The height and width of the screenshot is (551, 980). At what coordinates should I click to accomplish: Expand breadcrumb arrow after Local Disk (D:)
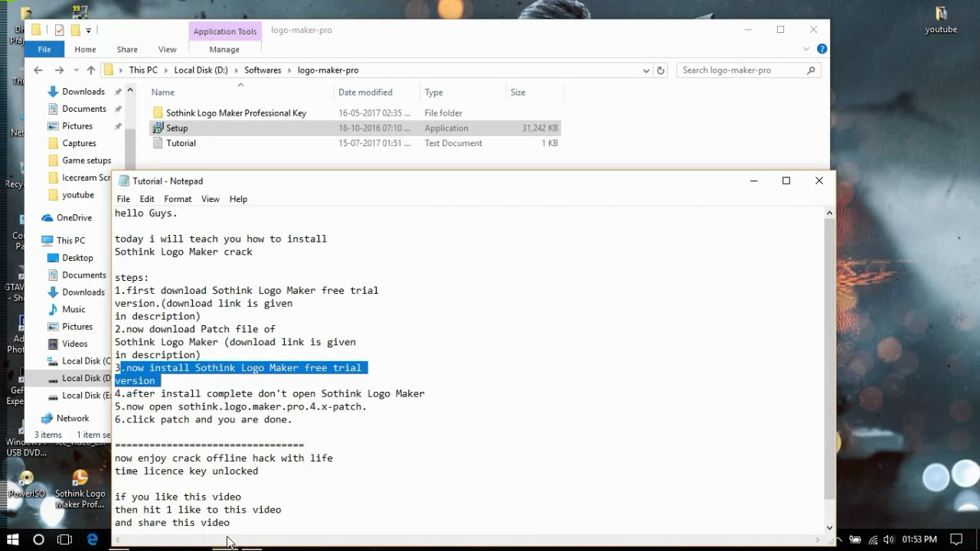tap(237, 70)
